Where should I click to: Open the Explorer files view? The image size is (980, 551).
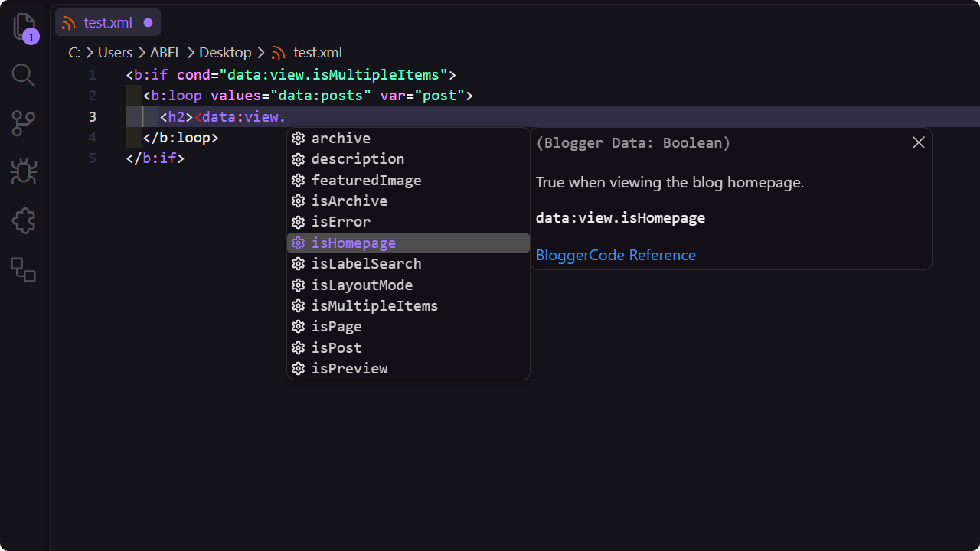(25, 28)
